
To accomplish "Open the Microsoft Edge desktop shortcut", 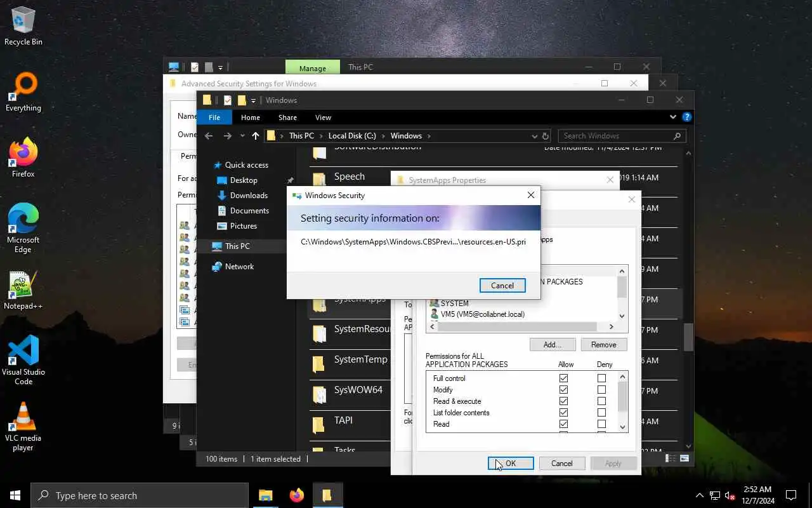I will pos(23,229).
